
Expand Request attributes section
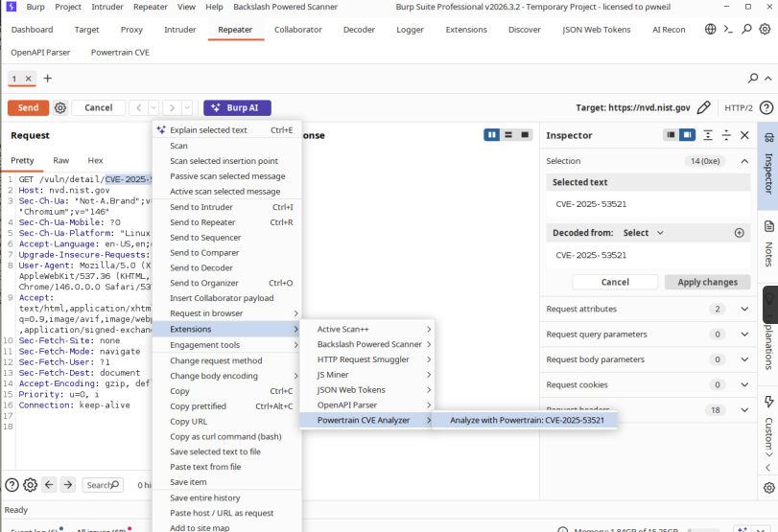[744, 309]
